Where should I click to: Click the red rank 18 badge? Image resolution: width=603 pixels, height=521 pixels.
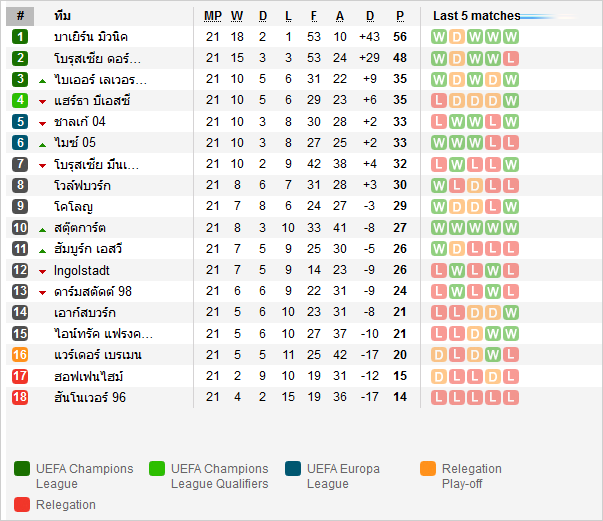coord(20,397)
